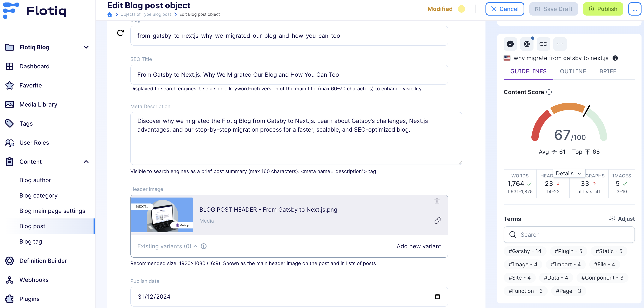Click the home breadcrumb icon
This screenshot has width=644, height=308.
(x=109, y=15)
